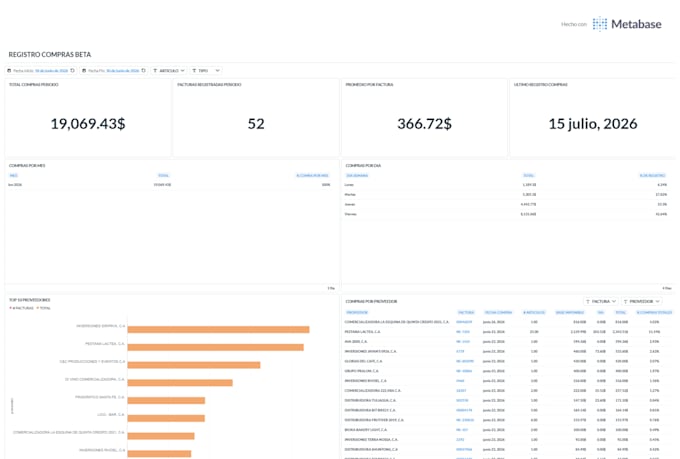Image resolution: width=680 pixels, height=459 pixels.
Task: Open invoice link for PESTANA LACTEA row
Action: click(463, 332)
